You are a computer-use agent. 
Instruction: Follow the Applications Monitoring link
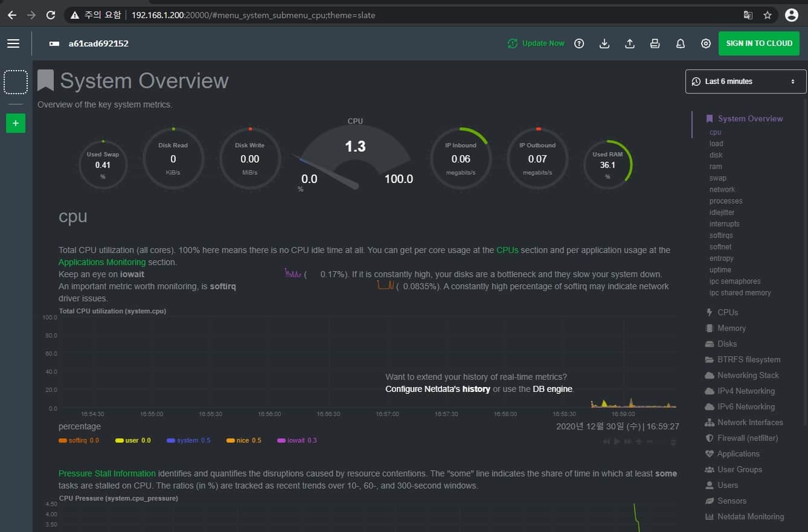[x=102, y=262]
